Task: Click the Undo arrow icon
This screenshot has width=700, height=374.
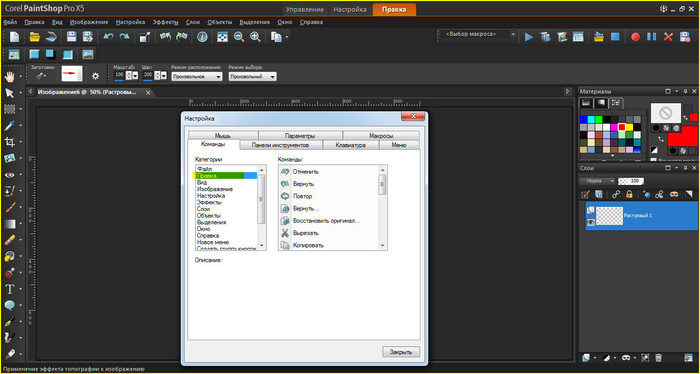Action: tap(108, 37)
